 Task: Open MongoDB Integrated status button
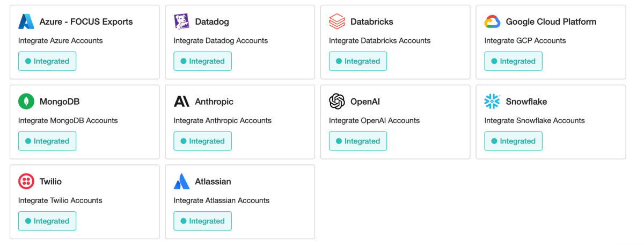coord(47,141)
